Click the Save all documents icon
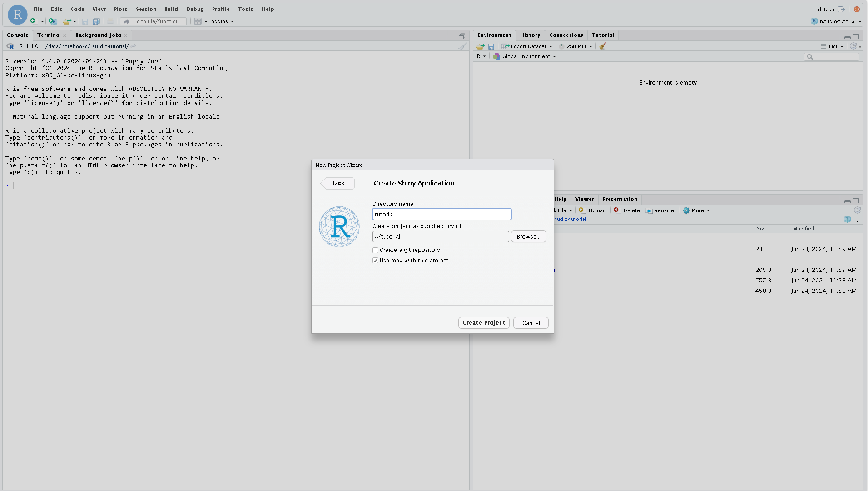 (x=96, y=21)
